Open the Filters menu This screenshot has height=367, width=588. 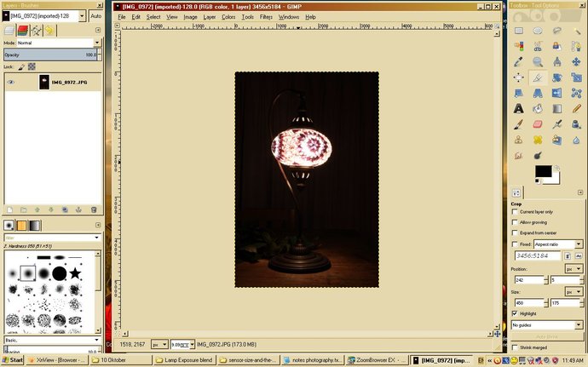click(x=266, y=17)
